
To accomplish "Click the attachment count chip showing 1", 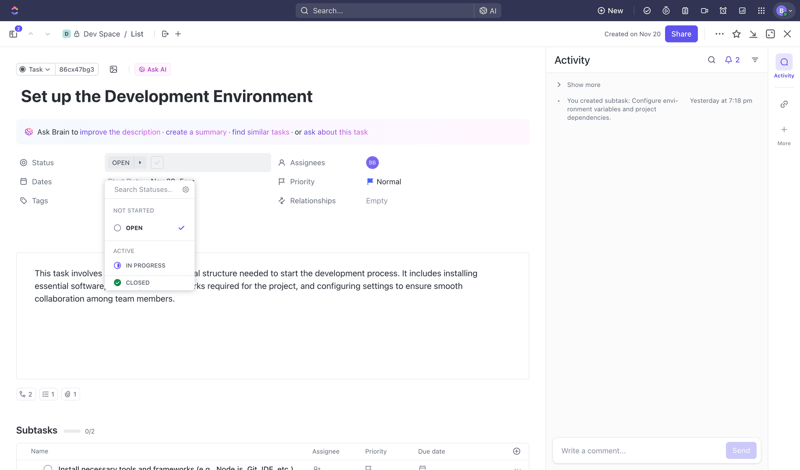I will click(70, 394).
